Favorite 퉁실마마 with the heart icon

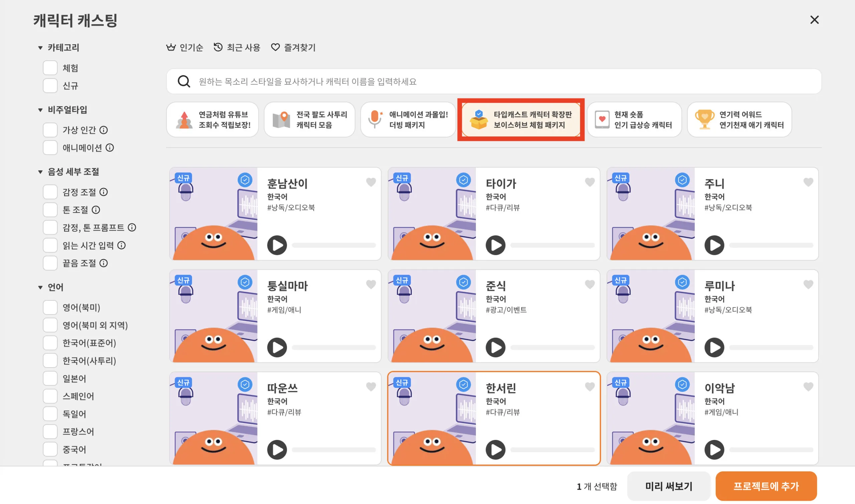coord(371,284)
